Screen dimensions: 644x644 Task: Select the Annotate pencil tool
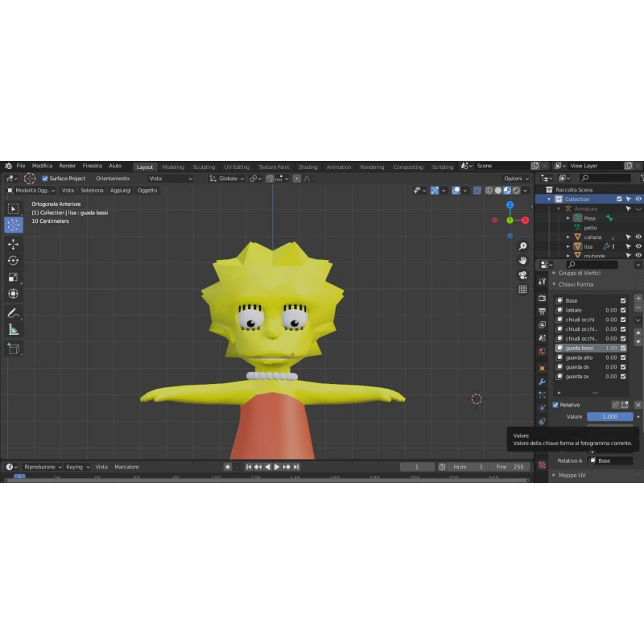(x=13, y=313)
